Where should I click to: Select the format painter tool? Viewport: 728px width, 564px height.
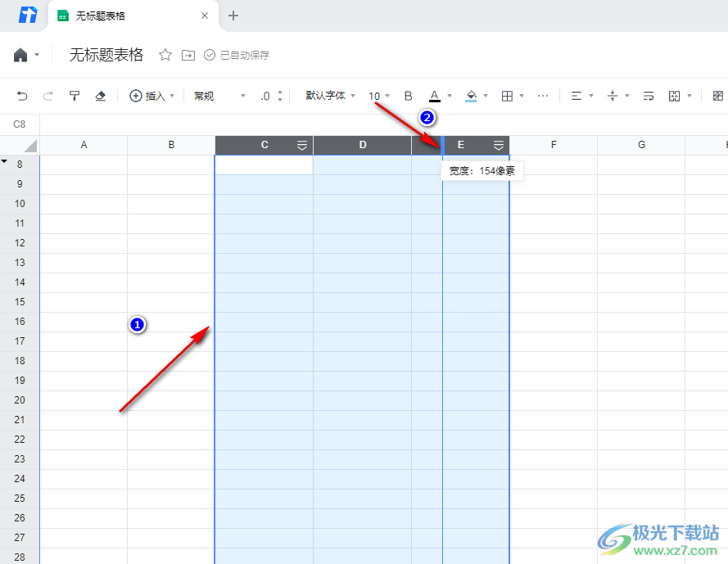tap(75, 96)
